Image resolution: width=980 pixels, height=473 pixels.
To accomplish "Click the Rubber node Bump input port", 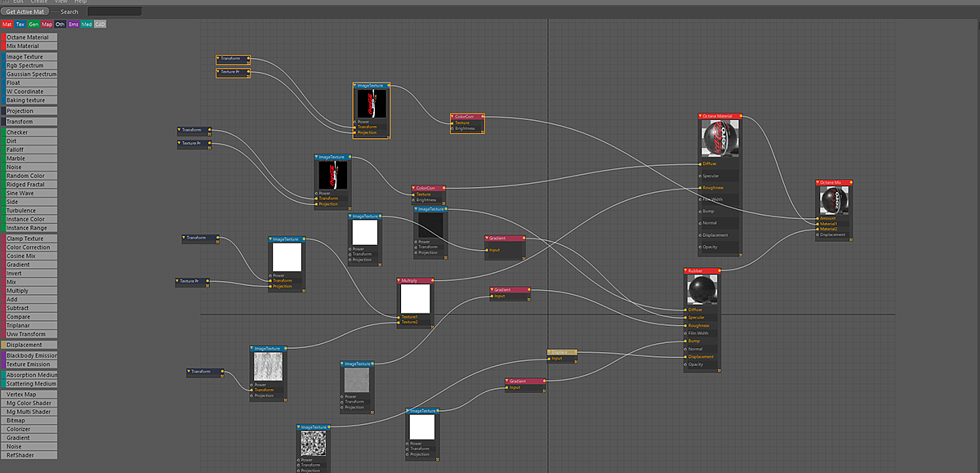I will pos(686,341).
